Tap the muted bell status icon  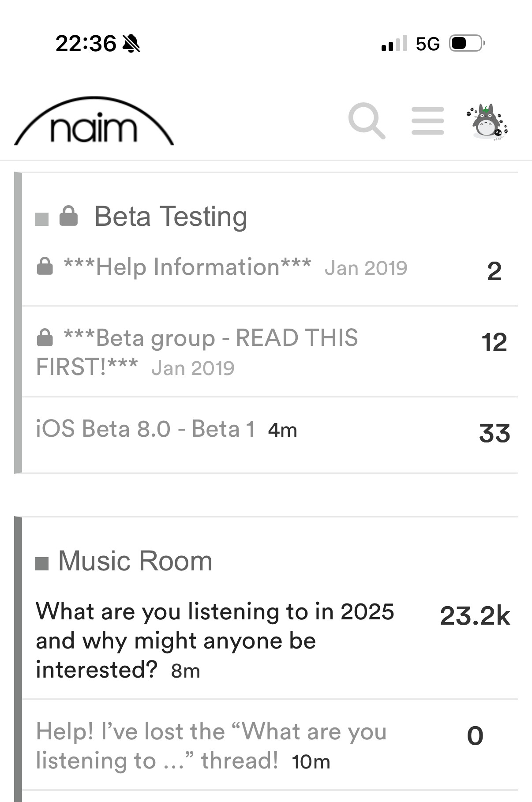[x=131, y=44]
